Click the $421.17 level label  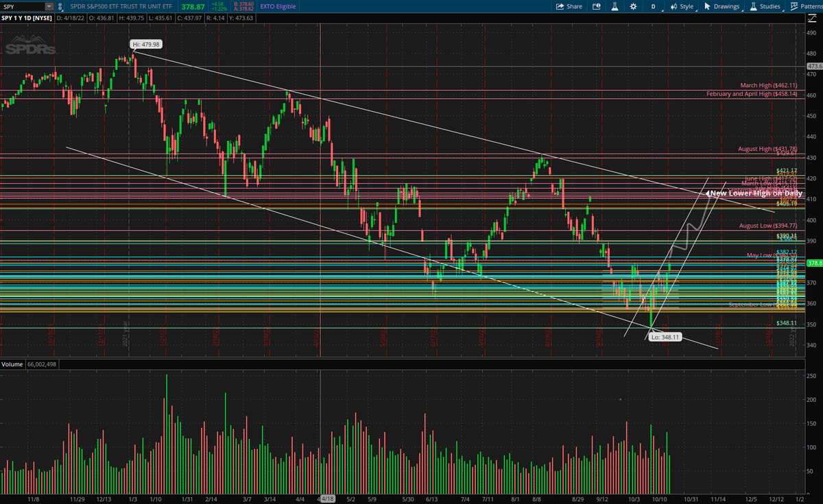pos(786,170)
